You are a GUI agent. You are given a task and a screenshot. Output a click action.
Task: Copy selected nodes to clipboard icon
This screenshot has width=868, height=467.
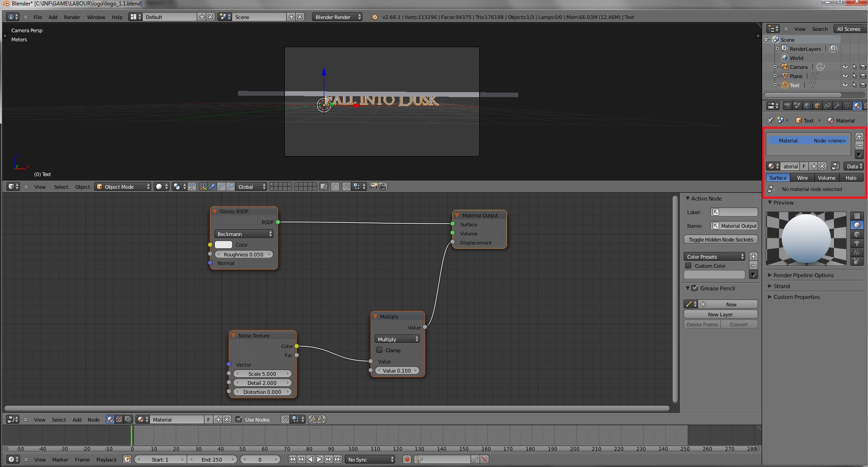pos(312,419)
